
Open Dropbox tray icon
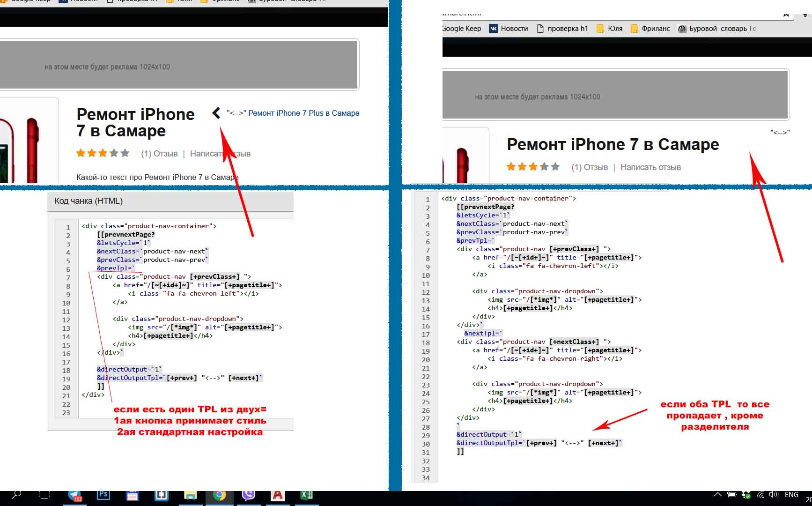746,495
